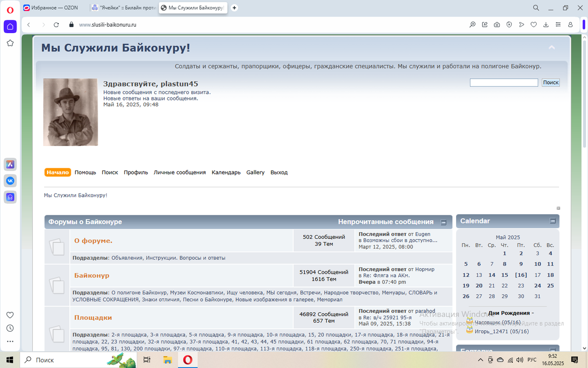Open the sidebar heart pinboards icon
Image resolution: width=588 pixels, height=368 pixels.
[10, 315]
